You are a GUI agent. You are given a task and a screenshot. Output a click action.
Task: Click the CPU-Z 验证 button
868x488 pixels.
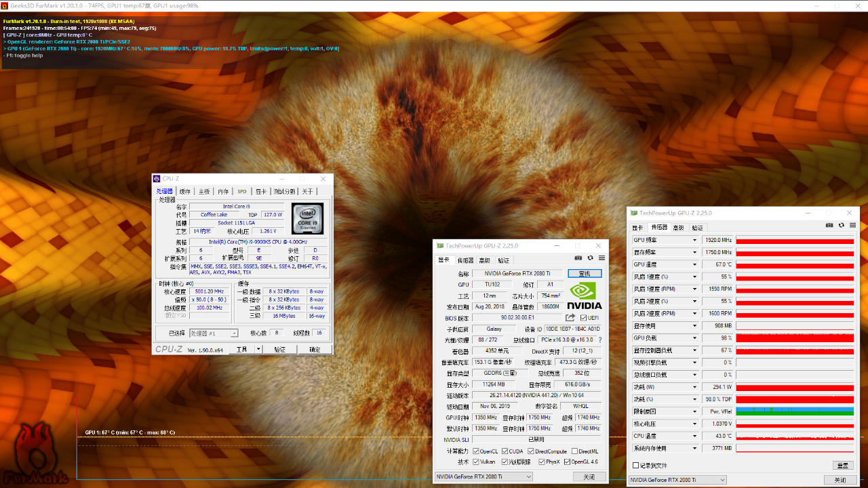[280, 350]
